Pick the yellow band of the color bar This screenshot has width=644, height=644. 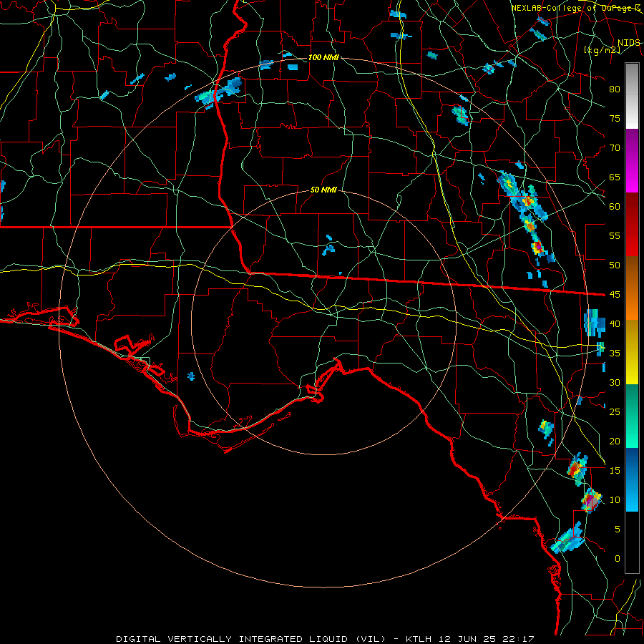pos(632,352)
